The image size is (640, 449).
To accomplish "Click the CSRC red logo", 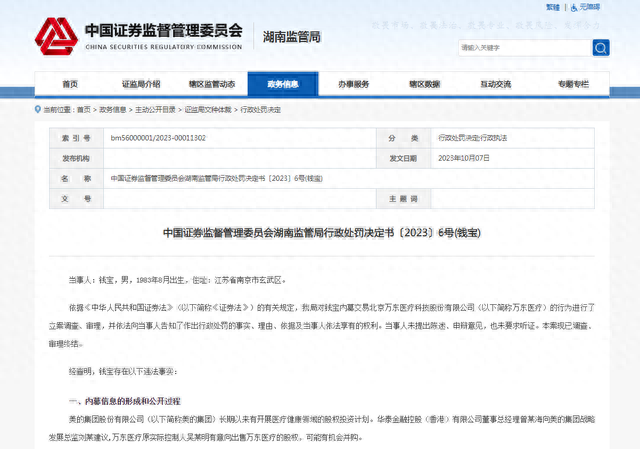I will [x=56, y=36].
